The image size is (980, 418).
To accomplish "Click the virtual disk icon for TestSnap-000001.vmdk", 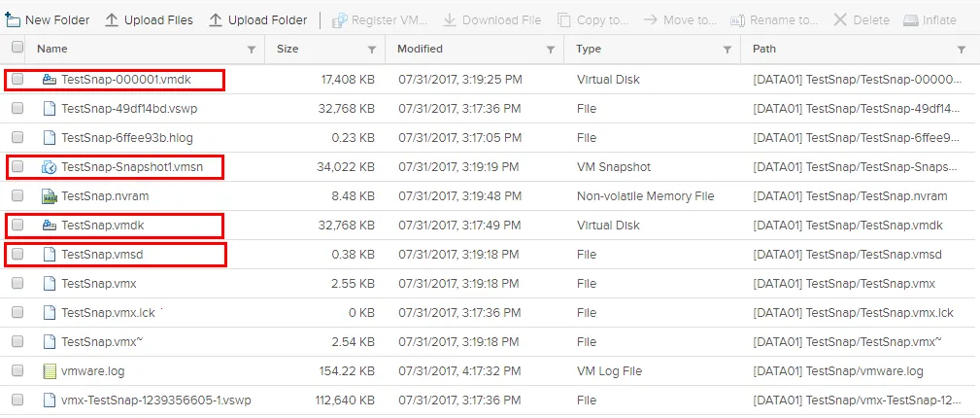I will 50,80.
